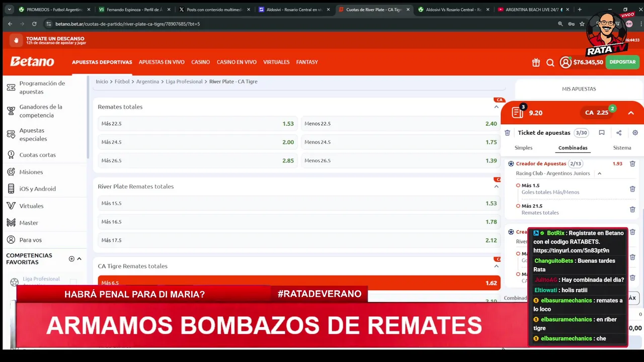Go to Argentina breadcrumb link
The width and height of the screenshot is (644, 362).
click(x=147, y=81)
